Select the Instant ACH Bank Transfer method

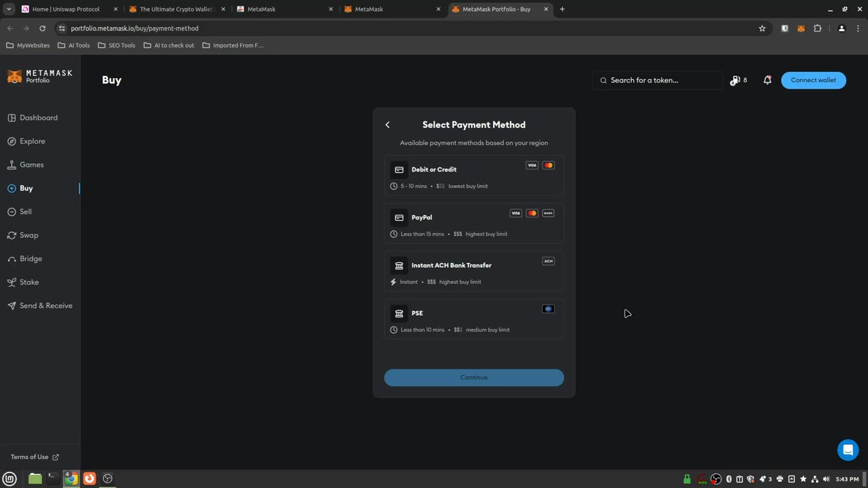pos(474,272)
